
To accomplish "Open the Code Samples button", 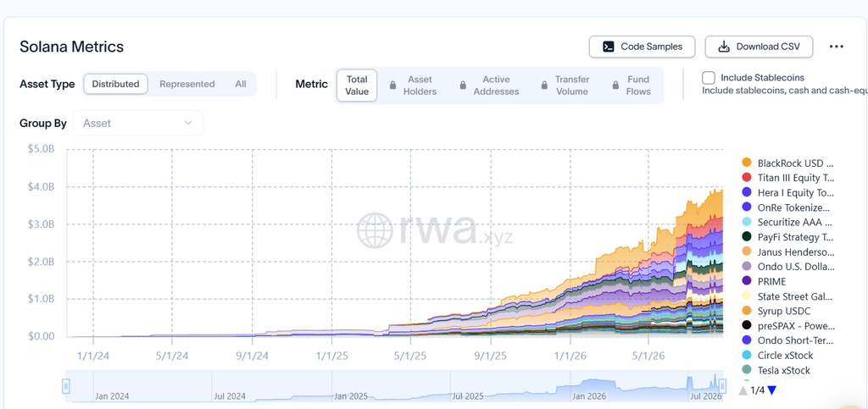I will click(642, 47).
